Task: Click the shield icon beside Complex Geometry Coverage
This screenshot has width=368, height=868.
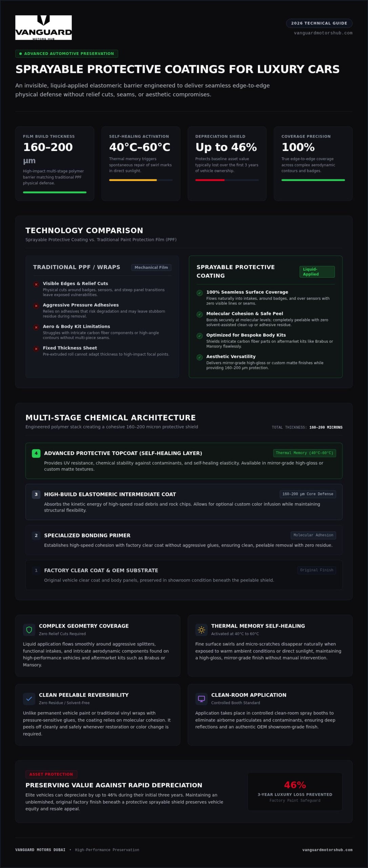Action: click(x=29, y=630)
